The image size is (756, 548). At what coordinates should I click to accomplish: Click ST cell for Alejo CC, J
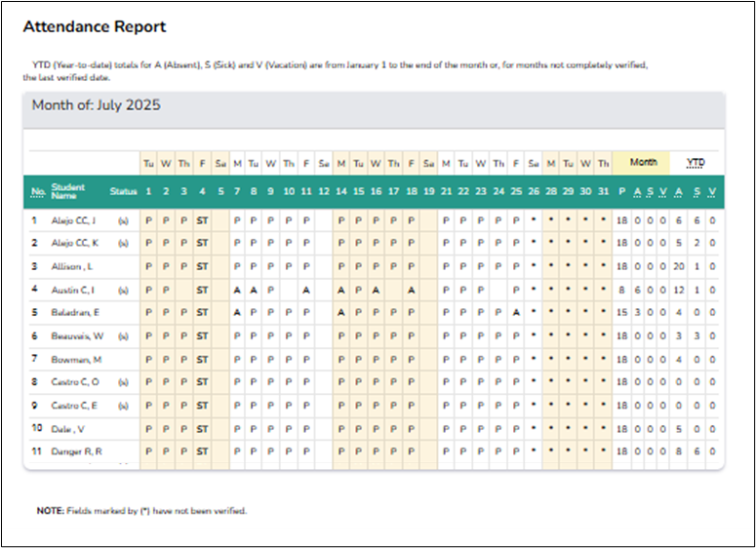pos(202,221)
